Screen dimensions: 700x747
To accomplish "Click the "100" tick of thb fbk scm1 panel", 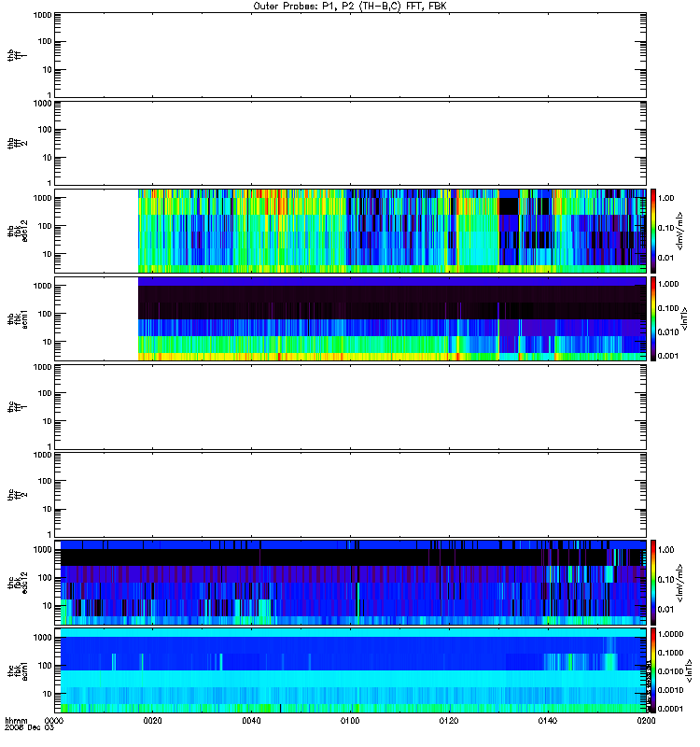I will [45, 314].
